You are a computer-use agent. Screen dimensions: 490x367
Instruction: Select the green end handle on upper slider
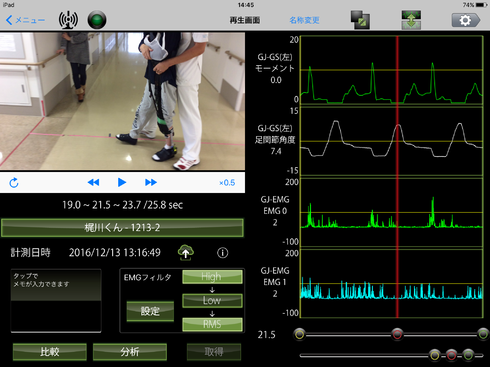pyautogui.click(x=483, y=334)
